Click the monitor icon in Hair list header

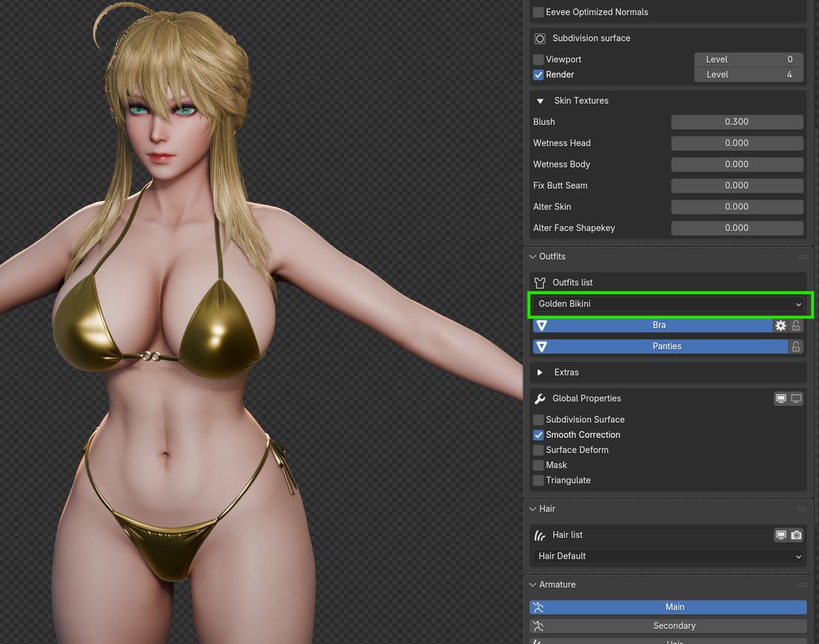[781, 536]
